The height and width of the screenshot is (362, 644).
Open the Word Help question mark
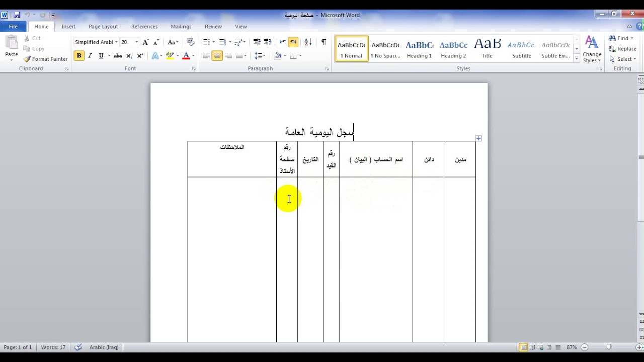(x=639, y=26)
